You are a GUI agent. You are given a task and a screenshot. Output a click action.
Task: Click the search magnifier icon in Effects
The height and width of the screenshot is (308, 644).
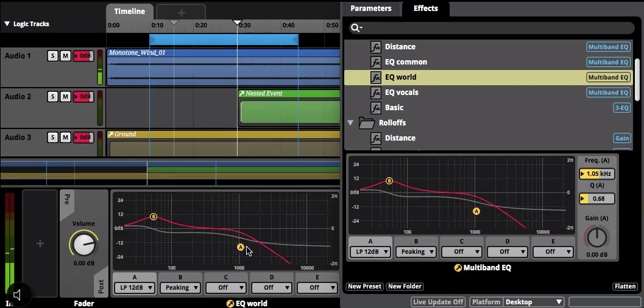(355, 28)
